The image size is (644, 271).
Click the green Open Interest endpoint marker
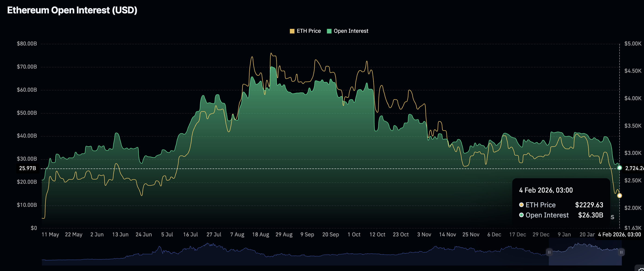point(619,168)
